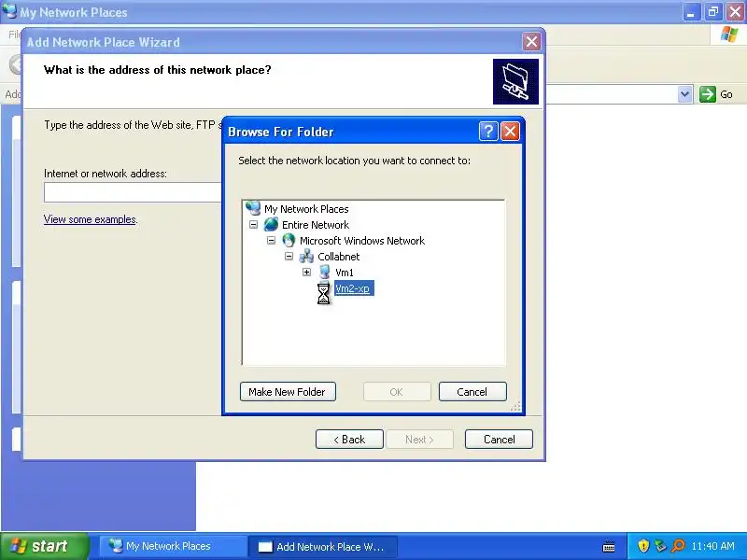Close the Add Network Place Wizard window
Screen dimensions: 747x560
[x=531, y=42]
